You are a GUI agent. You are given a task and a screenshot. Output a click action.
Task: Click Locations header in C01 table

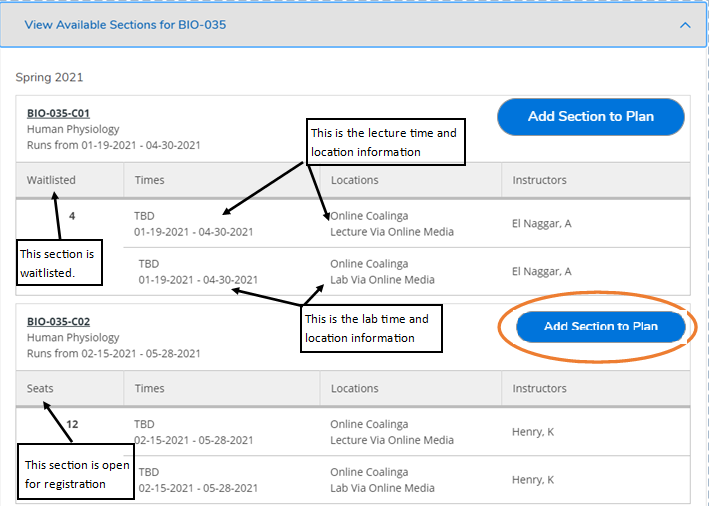click(354, 180)
